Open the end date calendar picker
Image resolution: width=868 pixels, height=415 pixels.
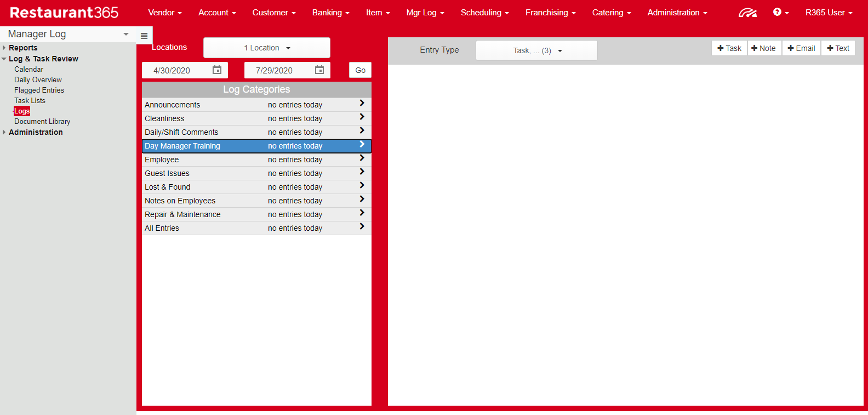pos(319,70)
